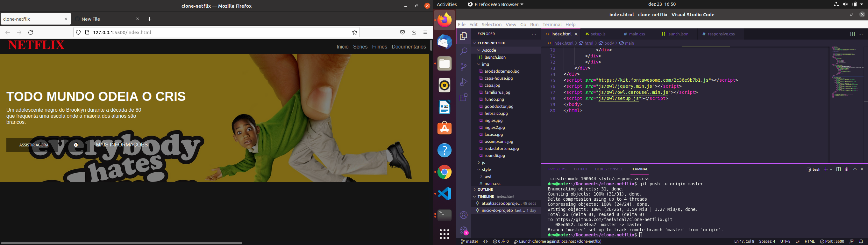Open the Firefox application menu

425,33
